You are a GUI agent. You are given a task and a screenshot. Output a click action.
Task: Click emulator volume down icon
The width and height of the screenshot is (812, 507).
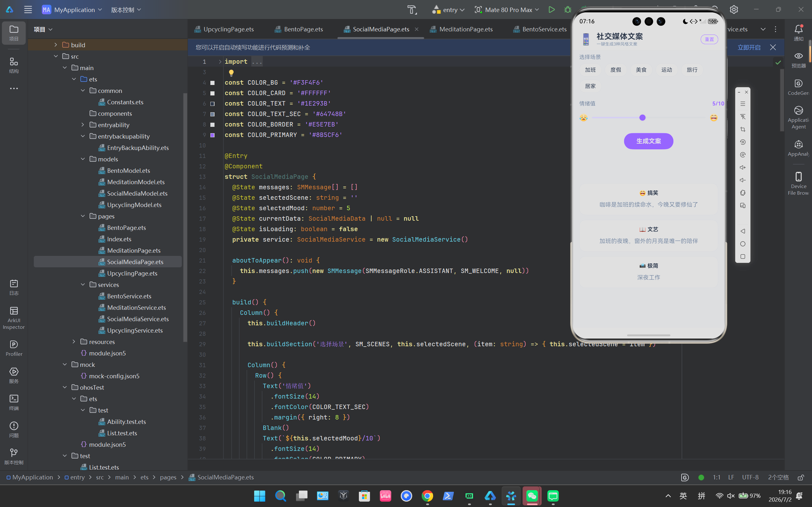743,180
